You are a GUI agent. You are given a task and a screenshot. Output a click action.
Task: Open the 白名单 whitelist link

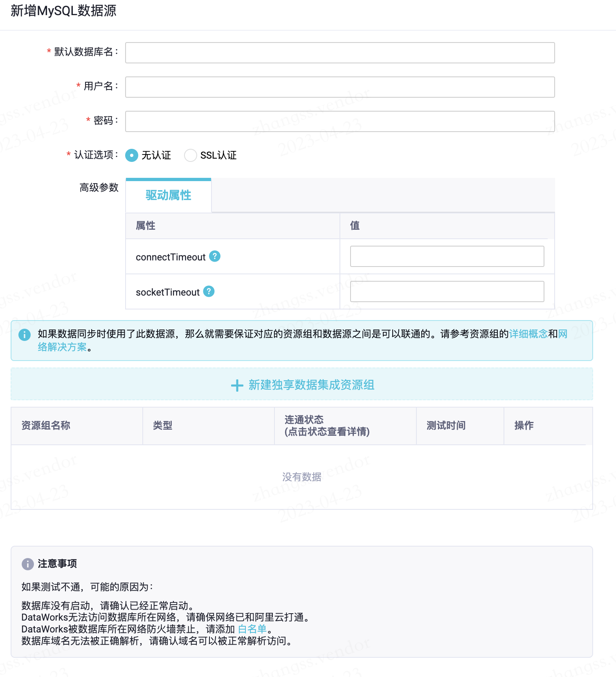coord(252,629)
